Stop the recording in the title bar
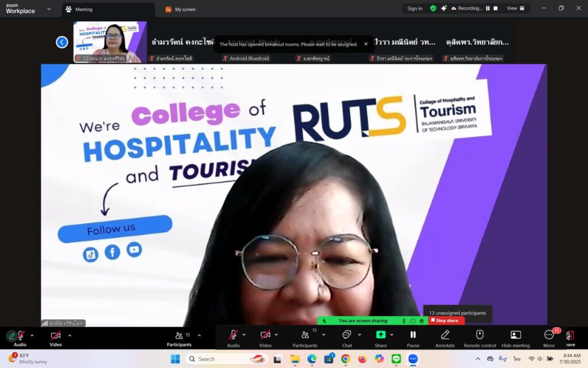Image resolution: width=588 pixels, height=368 pixels. [x=496, y=8]
